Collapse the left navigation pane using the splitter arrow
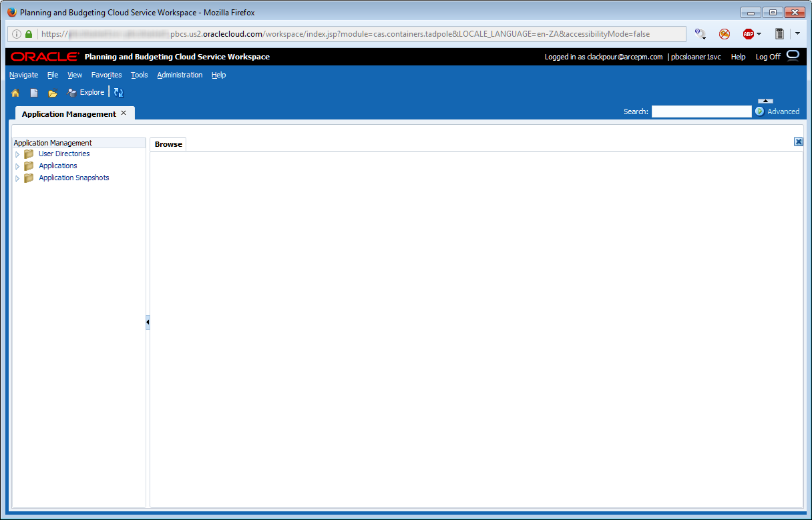This screenshot has width=812, height=520. pos(148,322)
